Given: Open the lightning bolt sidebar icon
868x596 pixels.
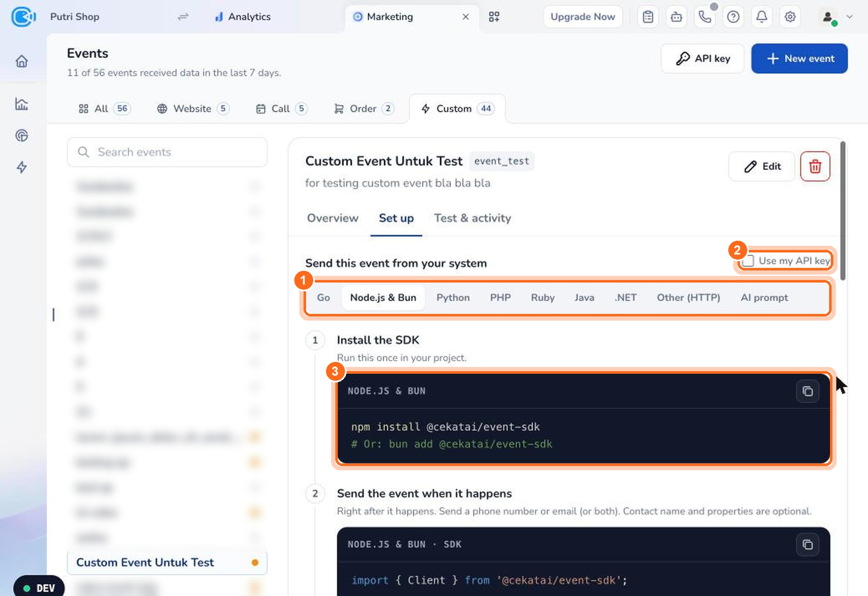Looking at the screenshot, I should point(22,167).
